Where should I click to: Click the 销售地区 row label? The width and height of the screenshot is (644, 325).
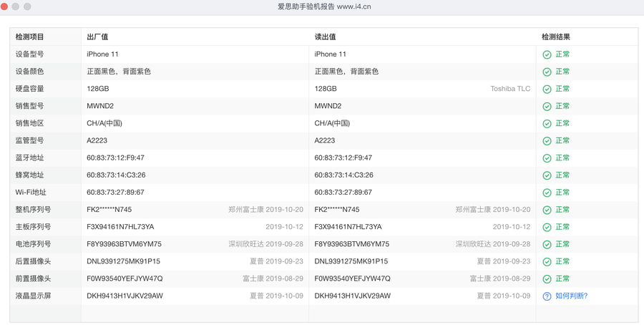[29, 123]
